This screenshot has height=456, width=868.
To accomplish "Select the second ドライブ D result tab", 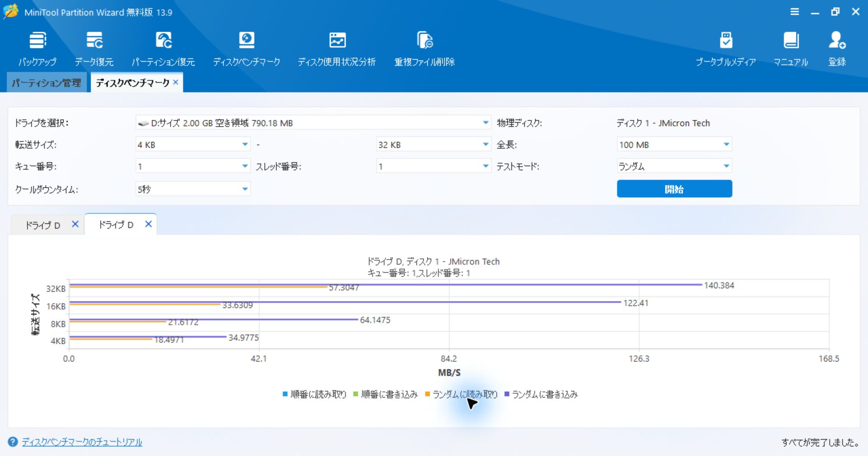I will coord(116,224).
